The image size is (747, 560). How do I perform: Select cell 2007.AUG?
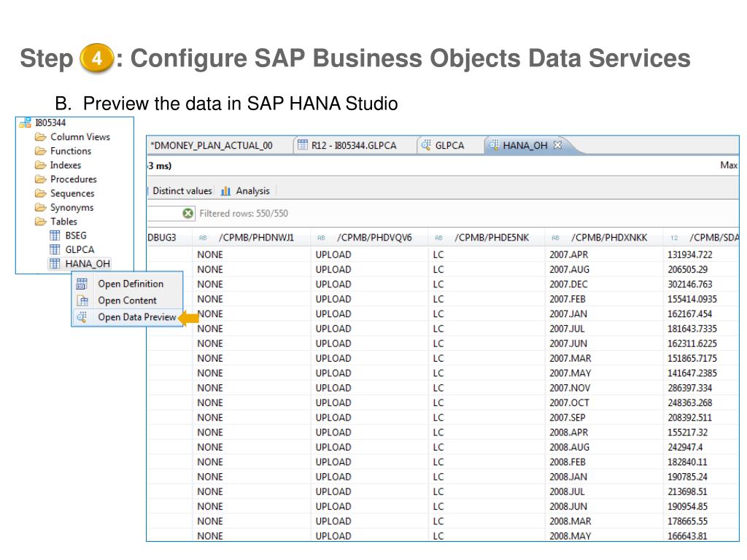569,270
